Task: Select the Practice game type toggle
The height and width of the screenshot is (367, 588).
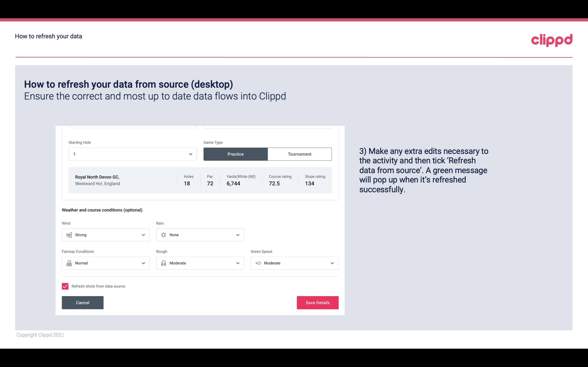Action: click(x=235, y=154)
